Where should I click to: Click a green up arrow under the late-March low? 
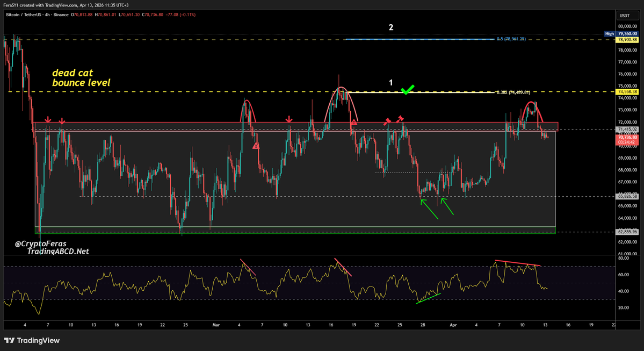click(x=424, y=207)
